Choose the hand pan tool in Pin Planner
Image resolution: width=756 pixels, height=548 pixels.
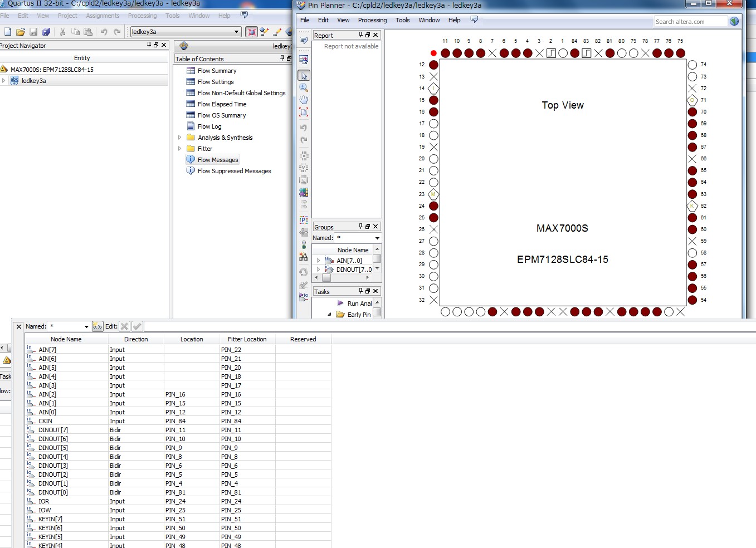click(x=304, y=100)
